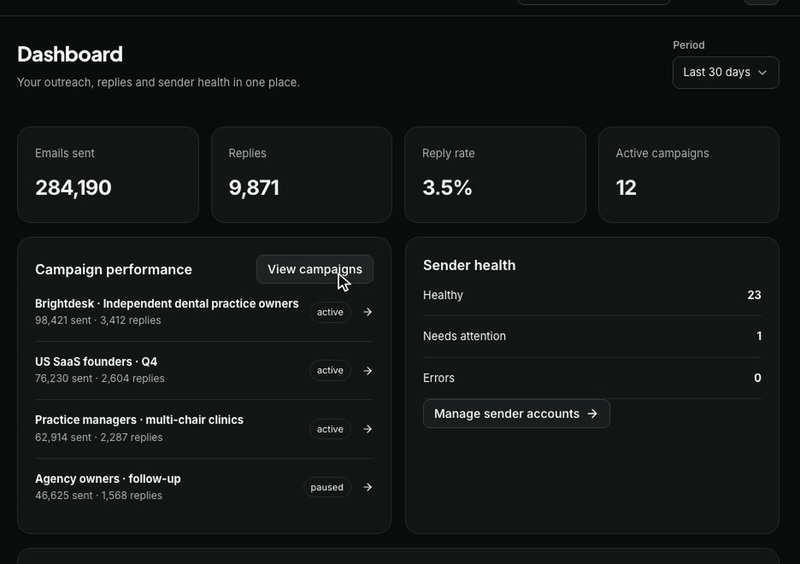This screenshot has height=564, width=800.
Task: Click the Healthy sender count 23
Action: click(x=754, y=295)
